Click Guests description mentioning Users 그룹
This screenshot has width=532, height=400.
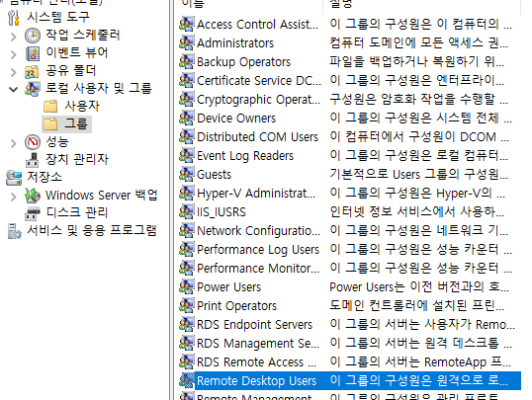418,174
